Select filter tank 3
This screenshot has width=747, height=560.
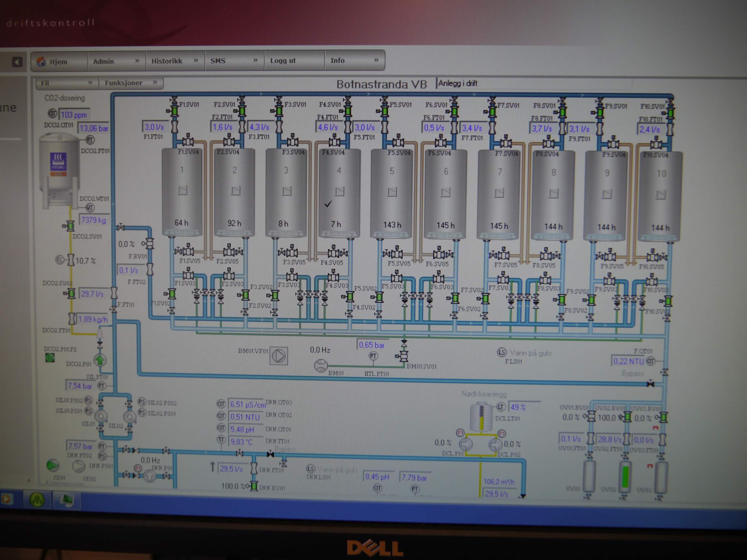(x=287, y=193)
